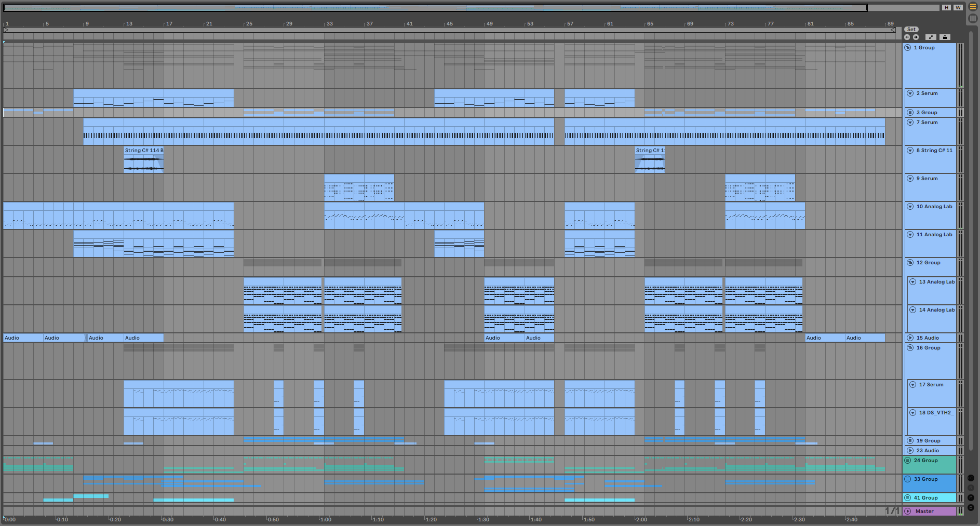Select the "41 Group" track name

(926, 498)
